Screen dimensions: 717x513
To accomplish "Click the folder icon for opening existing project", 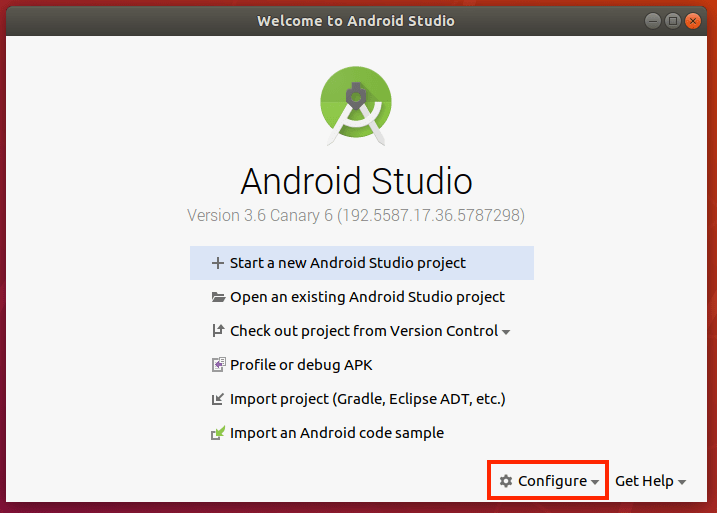I will click(x=218, y=297).
